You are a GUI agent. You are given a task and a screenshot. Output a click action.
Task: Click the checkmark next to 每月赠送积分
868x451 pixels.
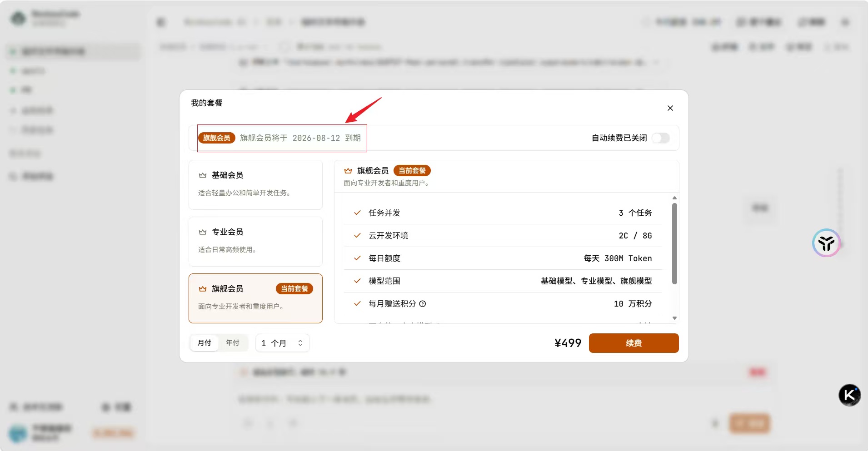click(x=357, y=303)
